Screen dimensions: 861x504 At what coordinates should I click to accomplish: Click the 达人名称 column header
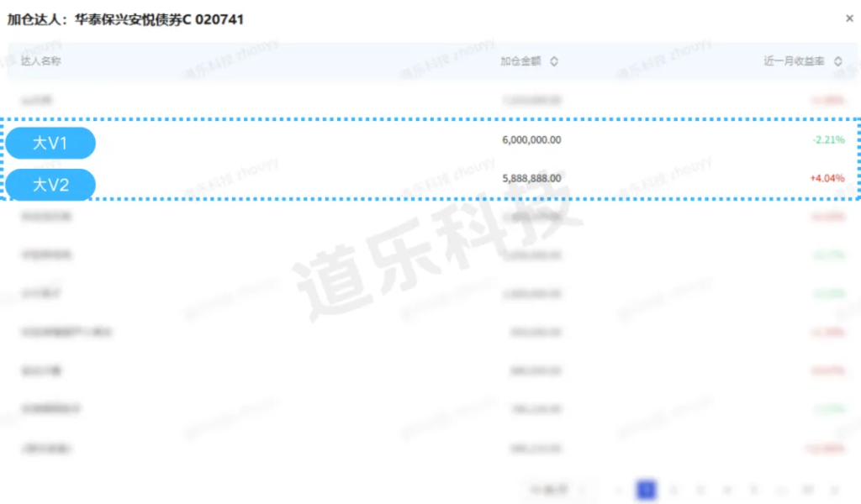point(40,61)
